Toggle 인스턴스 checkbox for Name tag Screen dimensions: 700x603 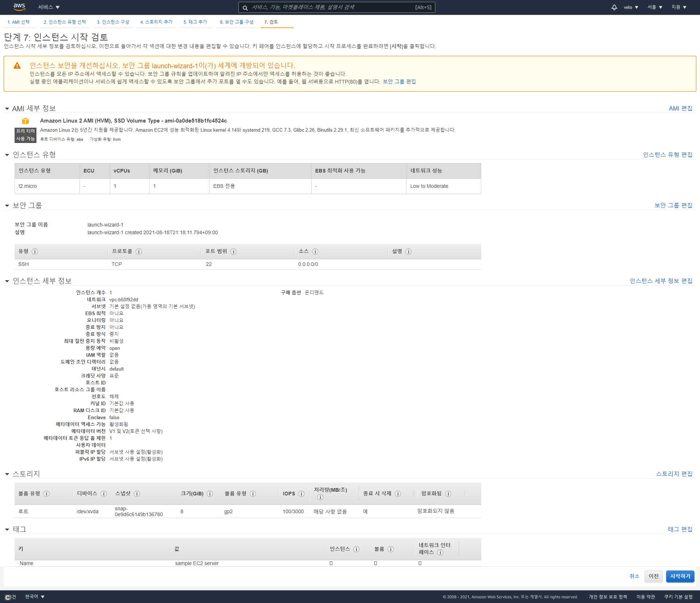tap(331, 563)
